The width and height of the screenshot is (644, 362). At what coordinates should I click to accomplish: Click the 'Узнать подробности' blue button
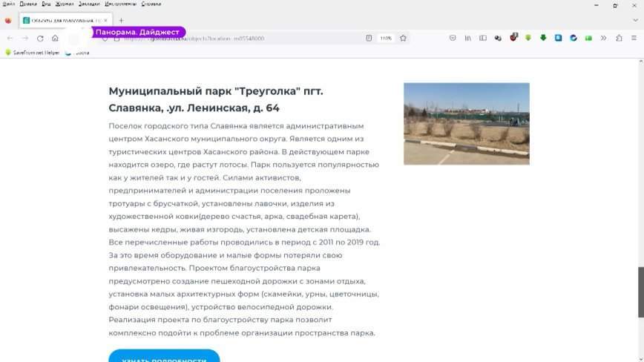164,356
